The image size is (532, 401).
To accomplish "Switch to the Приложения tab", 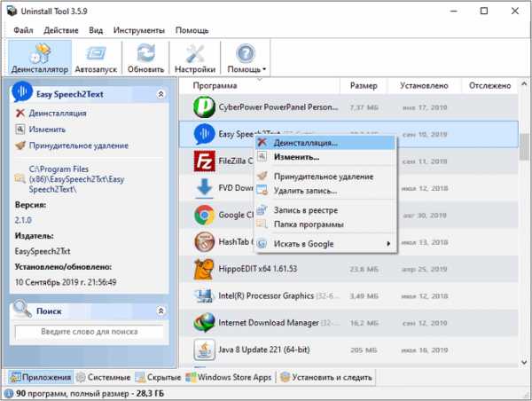I will pyautogui.click(x=41, y=377).
